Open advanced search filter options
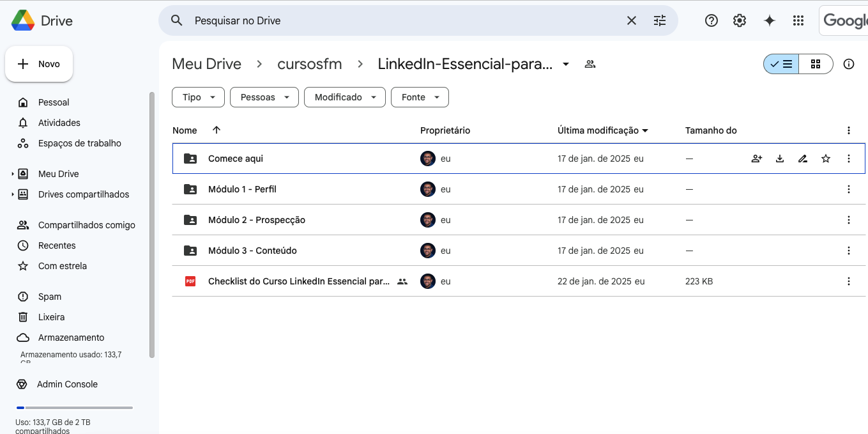The height and width of the screenshot is (434, 868). [x=660, y=20]
